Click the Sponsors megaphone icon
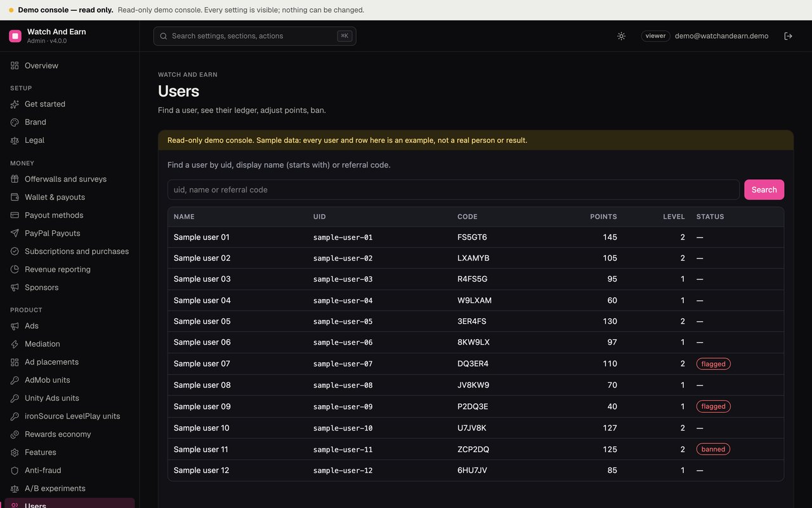The image size is (812, 508). (x=15, y=288)
